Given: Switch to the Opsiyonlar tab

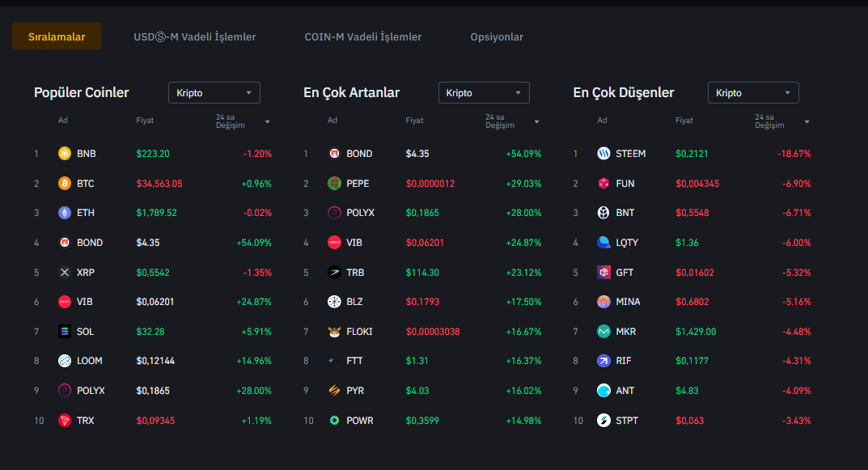Looking at the screenshot, I should coord(497,37).
